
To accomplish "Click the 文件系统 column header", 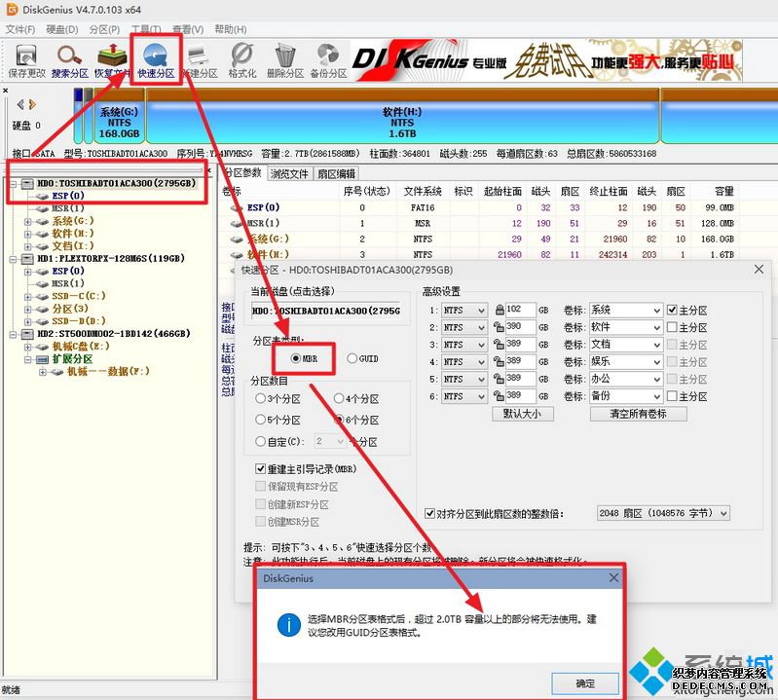I will point(423,192).
